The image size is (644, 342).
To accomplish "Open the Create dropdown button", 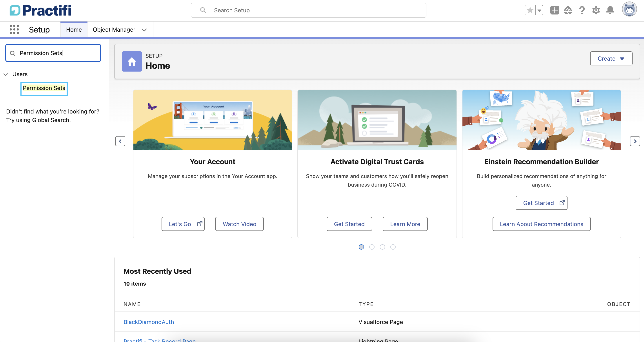I will [x=611, y=58].
